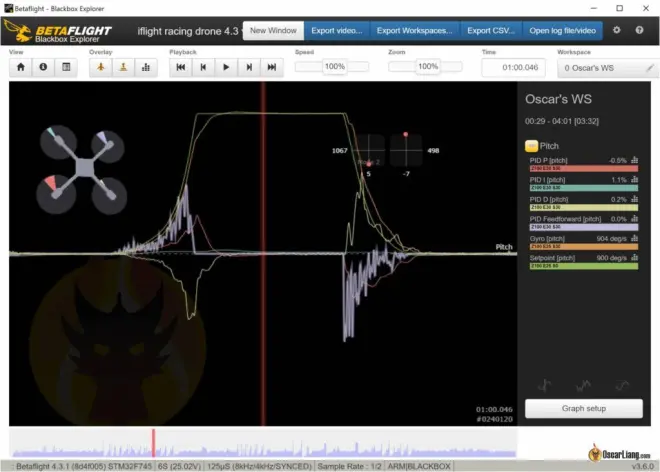Toggle PID I [pitch] legend entry
Image resolution: width=660 pixels, height=472 pixels.
tap(547, 180)
